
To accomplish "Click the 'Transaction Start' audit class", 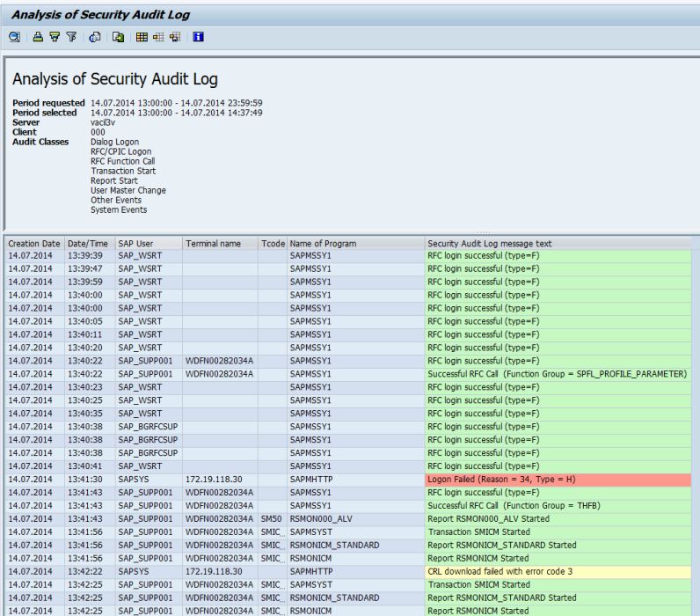I will tap(123, 171).
